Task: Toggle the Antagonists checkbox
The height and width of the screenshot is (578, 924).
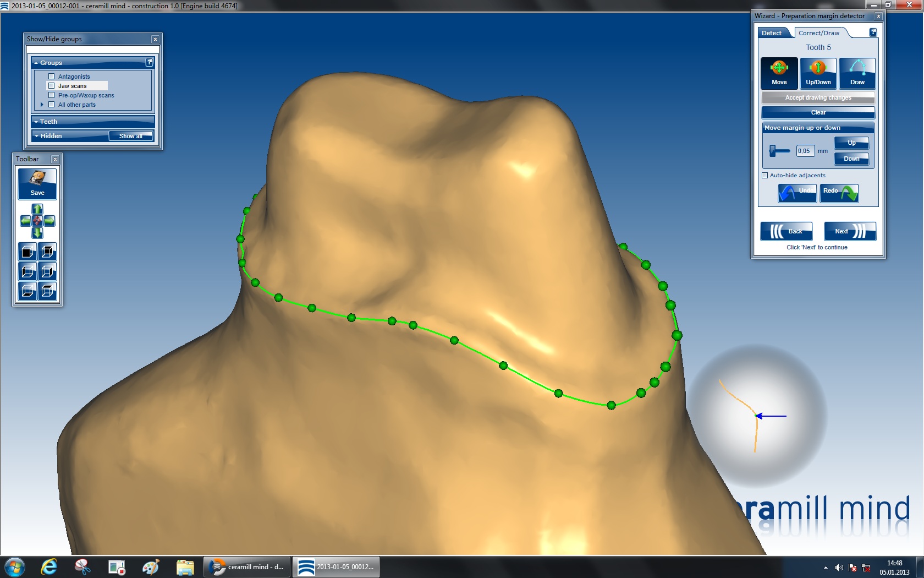Action: click(52, 77)
